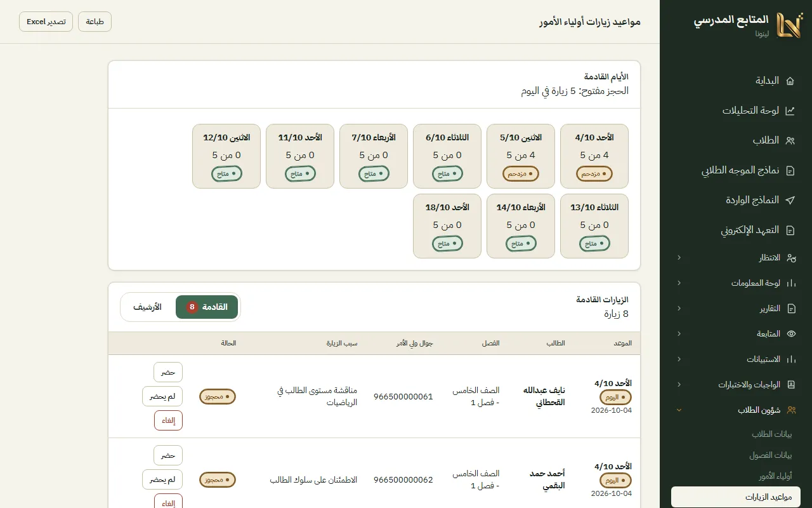Click the bars icon for لوحة المعلومات
This screenshot has width=812, height=508.
point(790,283)
